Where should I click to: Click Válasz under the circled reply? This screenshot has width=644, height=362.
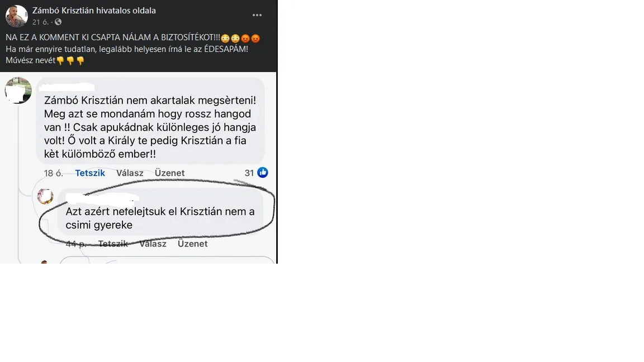click(x=153, y=244)
